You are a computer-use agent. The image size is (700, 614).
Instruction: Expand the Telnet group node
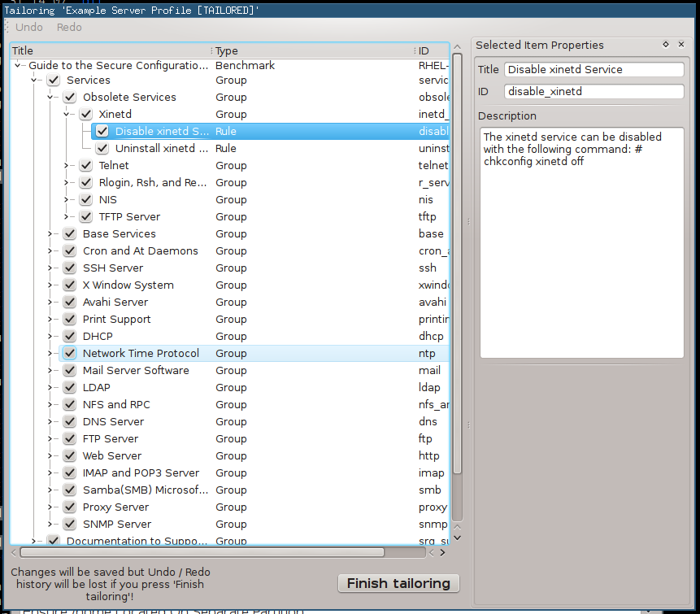pyautogui.click(x=66, y=165)
